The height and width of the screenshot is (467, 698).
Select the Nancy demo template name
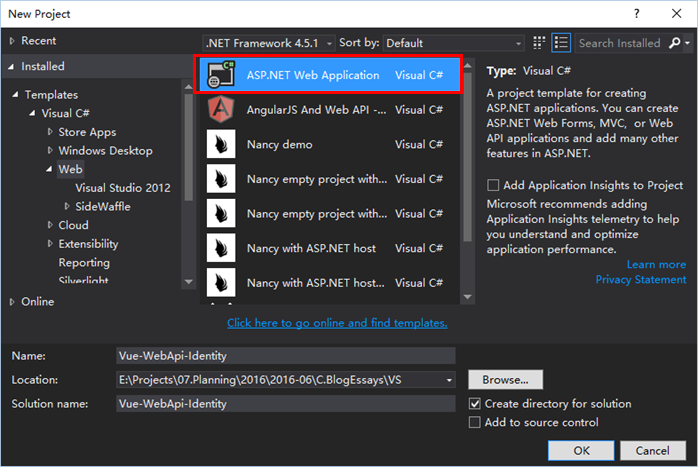pyautogui.click(x=280, y=144)
